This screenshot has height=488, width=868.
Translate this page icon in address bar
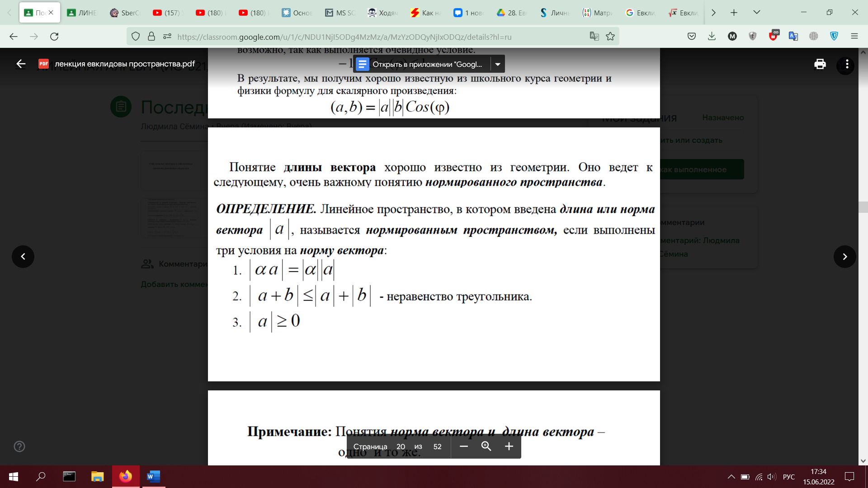[x=594, y=37]
